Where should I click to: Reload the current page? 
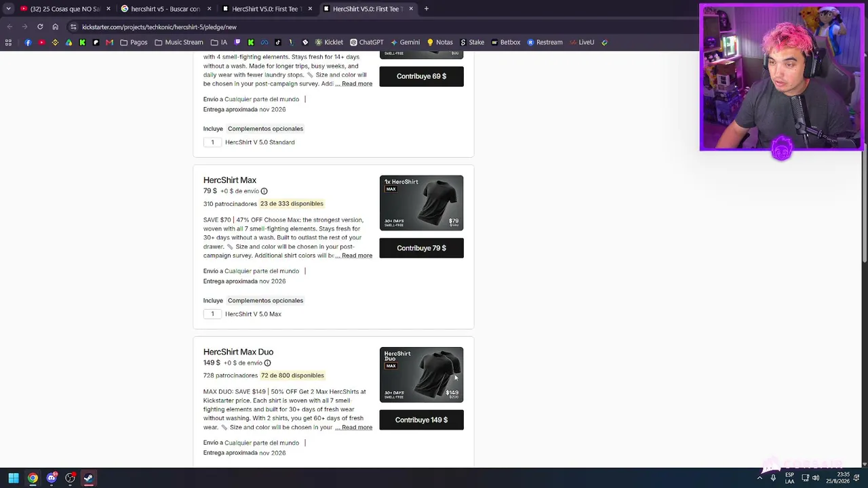tap(40, 27)
